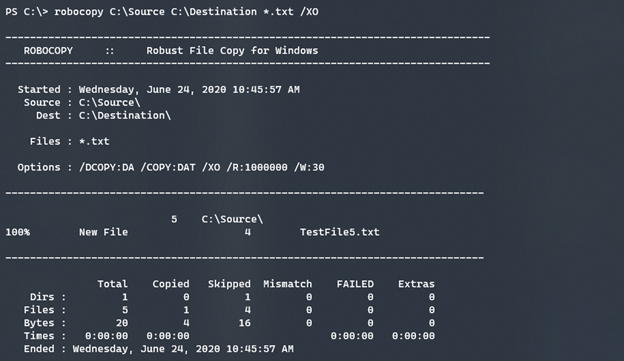Click the Copied column header
Viewport: 624px width, 361px height.
coord(171,284)
